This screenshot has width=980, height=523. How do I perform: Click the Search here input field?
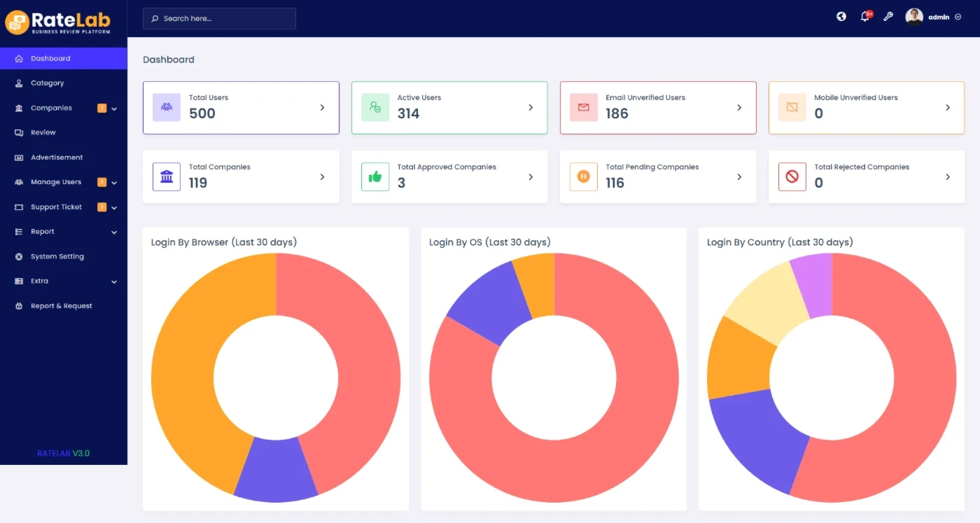(x=219, y=18)
